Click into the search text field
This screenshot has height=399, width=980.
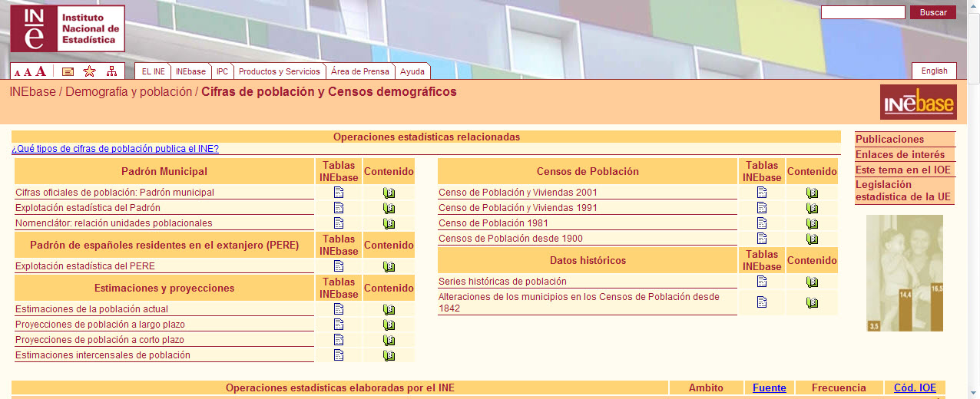click(x=863, y=12)
